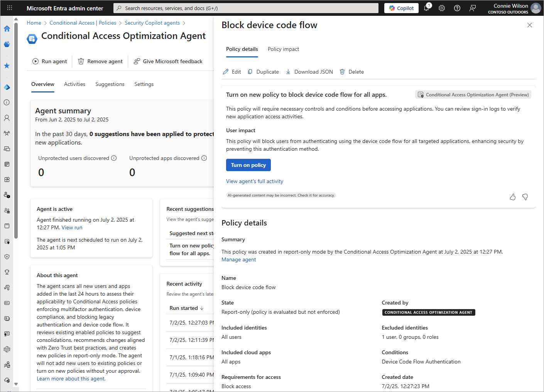Screen dimensions: 544x392
Task: Open the help question mark icon
Action: tap(457, 8)
